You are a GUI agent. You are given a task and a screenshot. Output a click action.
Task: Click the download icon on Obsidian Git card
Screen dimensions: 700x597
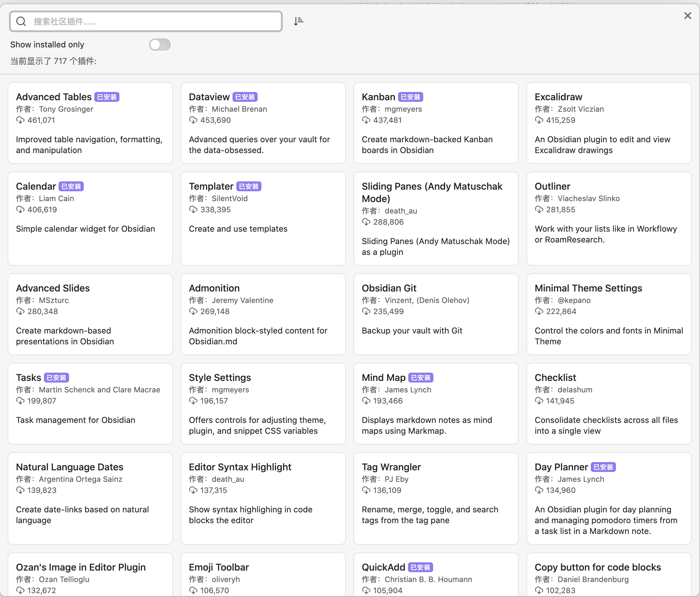coord(366,311)
